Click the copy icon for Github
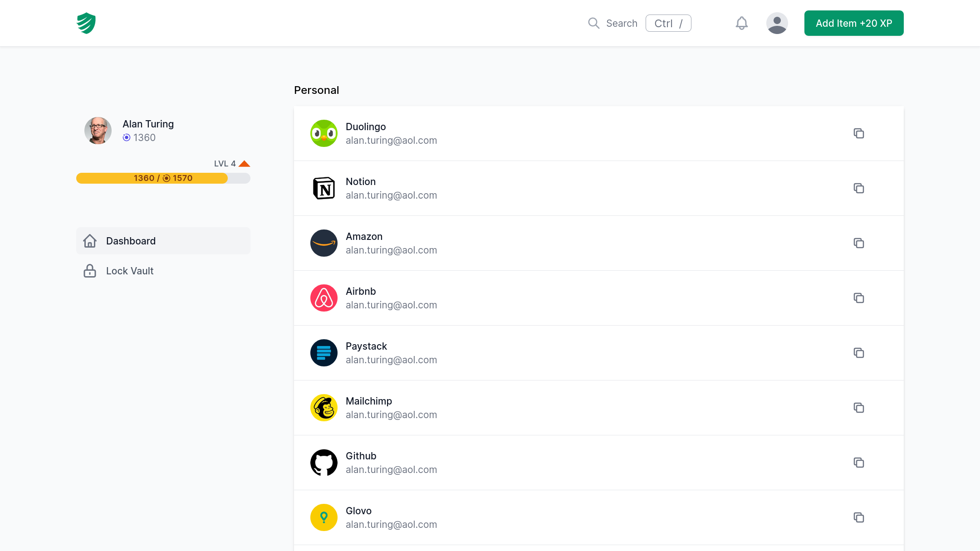 click(858, 463)
